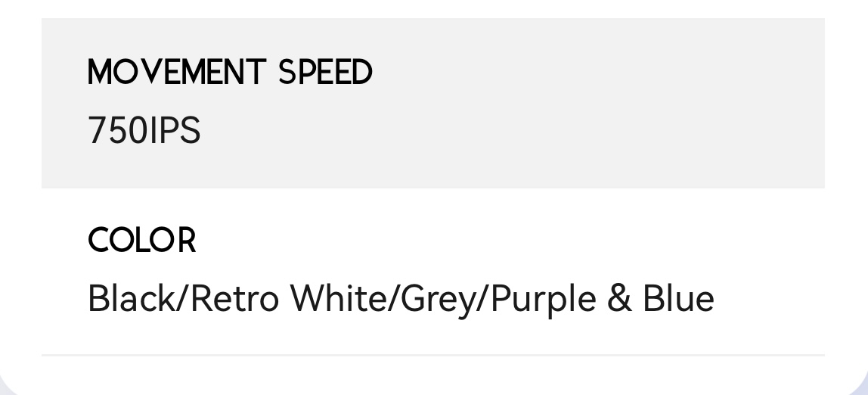The image size is (868, 395).
Task: Click the word Black in color options
Action: click(132, 298)
